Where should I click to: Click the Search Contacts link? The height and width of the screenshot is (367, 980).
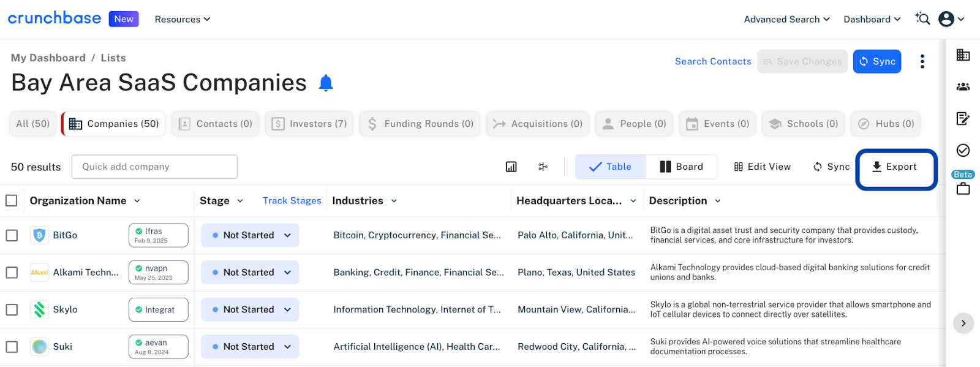[713, 61]
